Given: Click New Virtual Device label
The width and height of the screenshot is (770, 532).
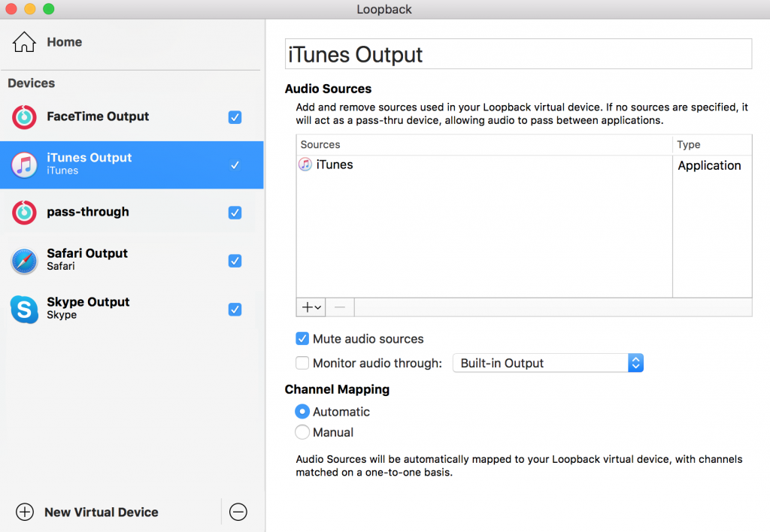Looking at the screenshot, I should tap(102, 512).
